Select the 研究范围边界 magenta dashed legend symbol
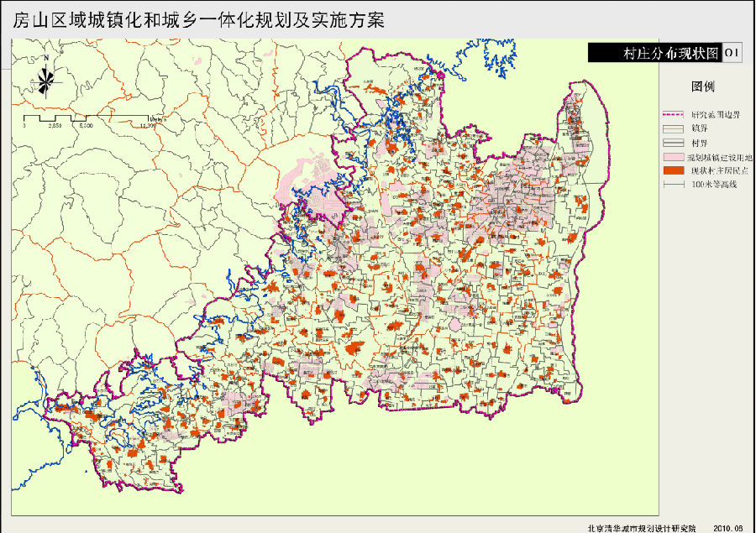This screenshot has height=533, width=756. (x=673, y=115)
